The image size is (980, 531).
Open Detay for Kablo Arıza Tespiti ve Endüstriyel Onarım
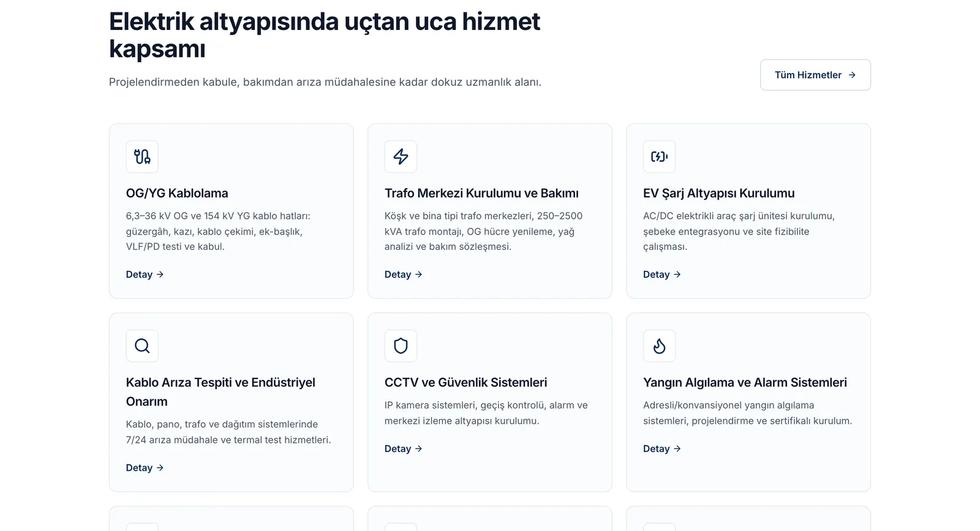coord(145,468)
